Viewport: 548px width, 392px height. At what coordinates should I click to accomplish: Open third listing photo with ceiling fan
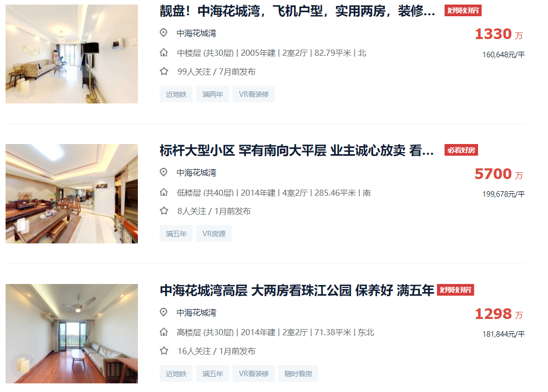71,334
